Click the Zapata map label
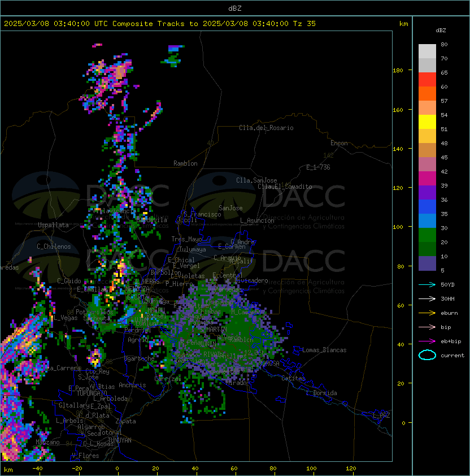This screenshot has height=476, width=470. click(x=125, y=421)
